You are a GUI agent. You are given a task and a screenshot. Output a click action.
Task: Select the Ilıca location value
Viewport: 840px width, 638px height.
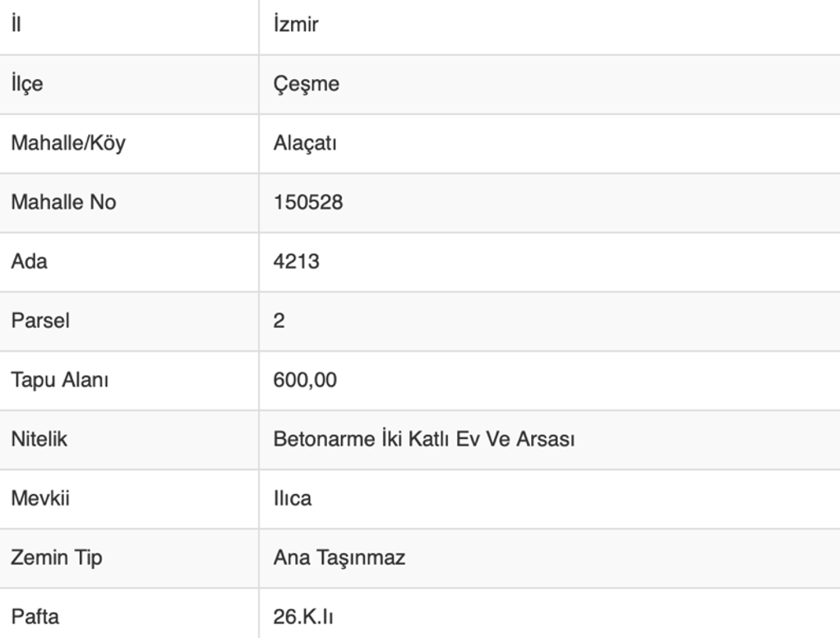click(x=293, y=498)
